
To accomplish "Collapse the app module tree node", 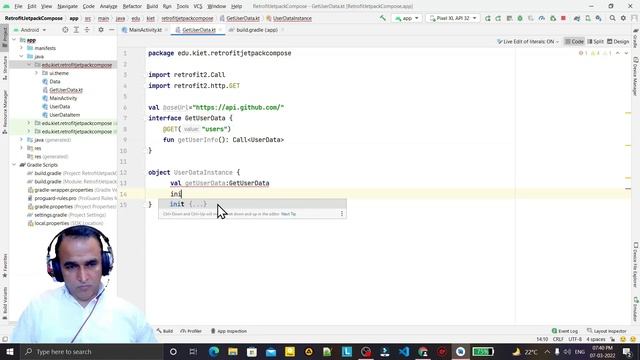I will coord(14,40).
